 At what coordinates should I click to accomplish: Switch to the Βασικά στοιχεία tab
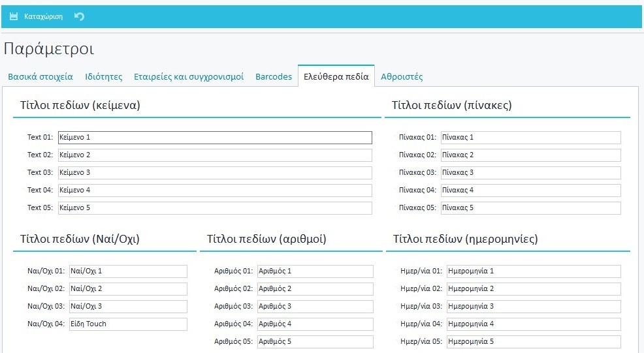pos(40,76)
